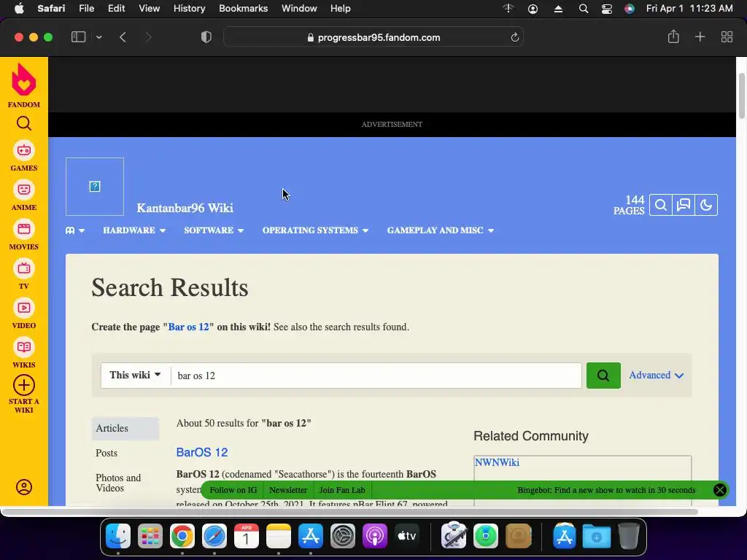Open the Games section in the Fandom sidebar
This screenshot has width=747, height=560.
[x=24, y=156]
